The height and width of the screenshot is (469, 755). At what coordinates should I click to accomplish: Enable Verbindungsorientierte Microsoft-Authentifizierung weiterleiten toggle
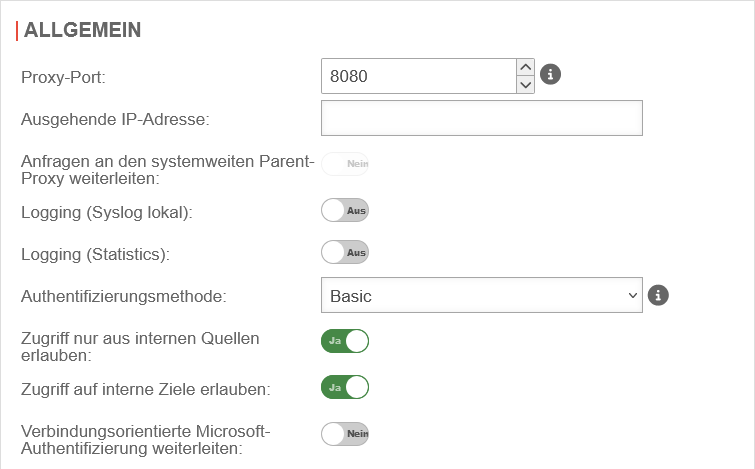[x=345, y=433]
